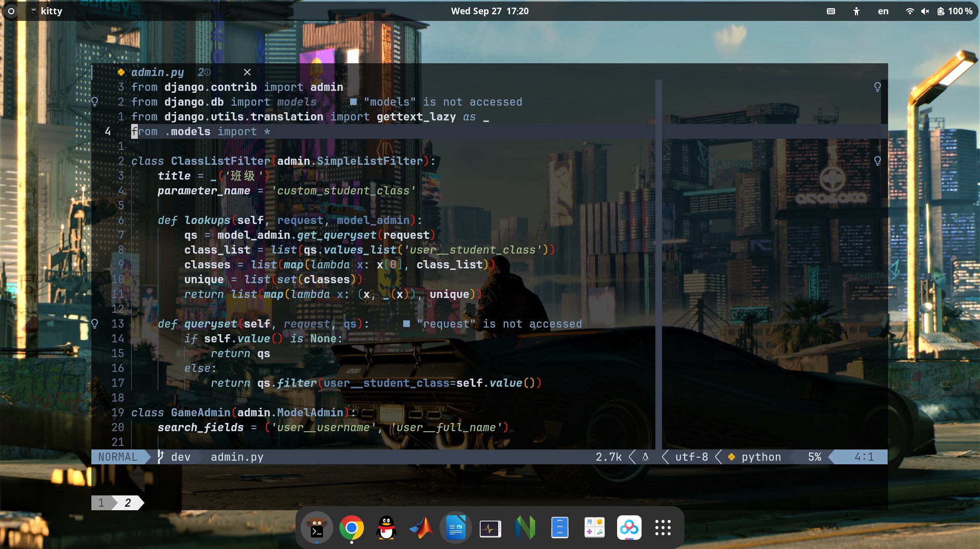Screen dimensions: 980x549
Task: Click the Linux penguin icon in statusline
Action: pyautogui.click(x=646, y=457)
